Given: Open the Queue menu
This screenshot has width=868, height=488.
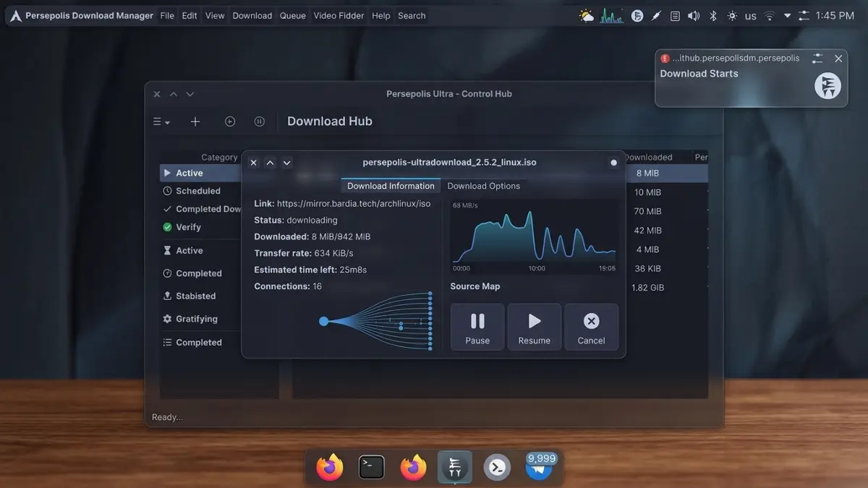Looking at the screenshot, I should tap(293, 15).
